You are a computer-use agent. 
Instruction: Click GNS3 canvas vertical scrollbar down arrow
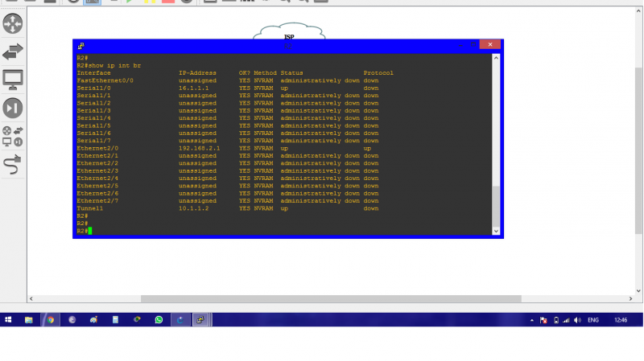coord(638,291)
